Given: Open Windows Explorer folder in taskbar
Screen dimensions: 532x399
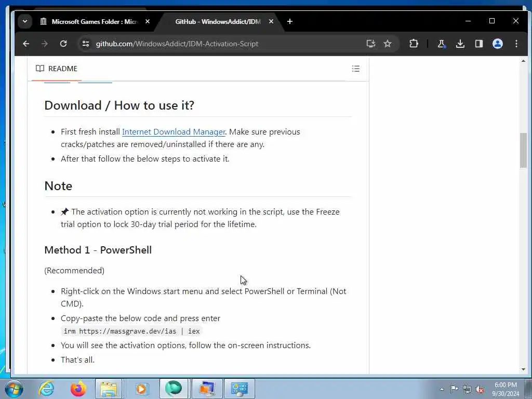Looking at the screenshot, I should click(x=108, y=389).
